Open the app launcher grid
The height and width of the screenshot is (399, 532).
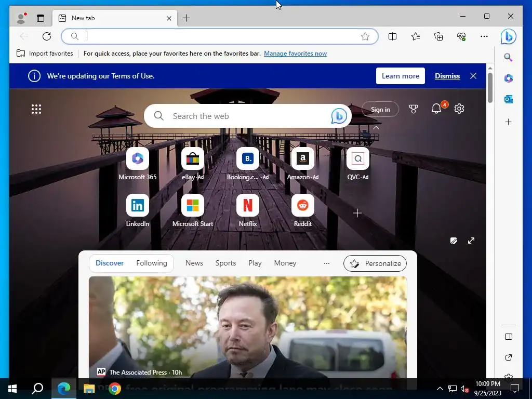coord(36,109)
